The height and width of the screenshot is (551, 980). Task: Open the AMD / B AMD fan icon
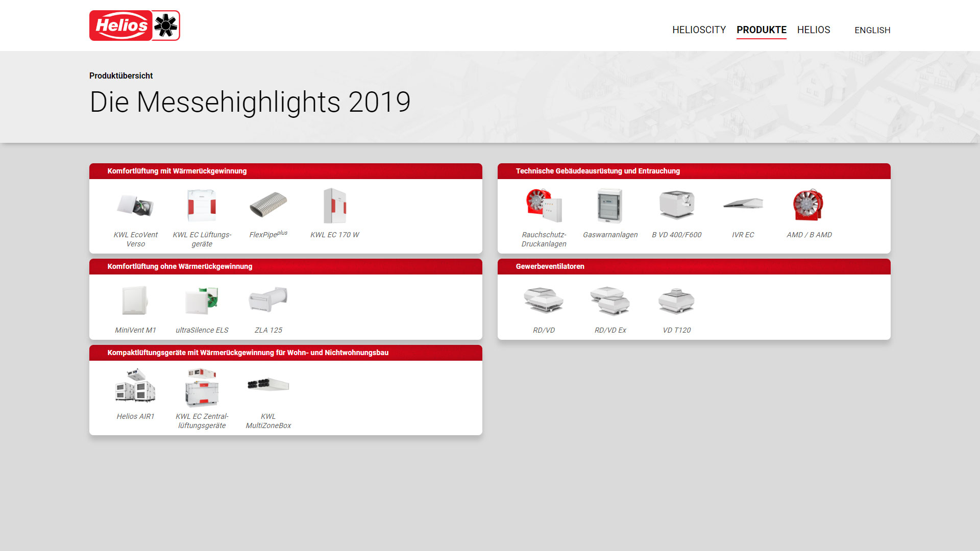(x=809, y=206)
